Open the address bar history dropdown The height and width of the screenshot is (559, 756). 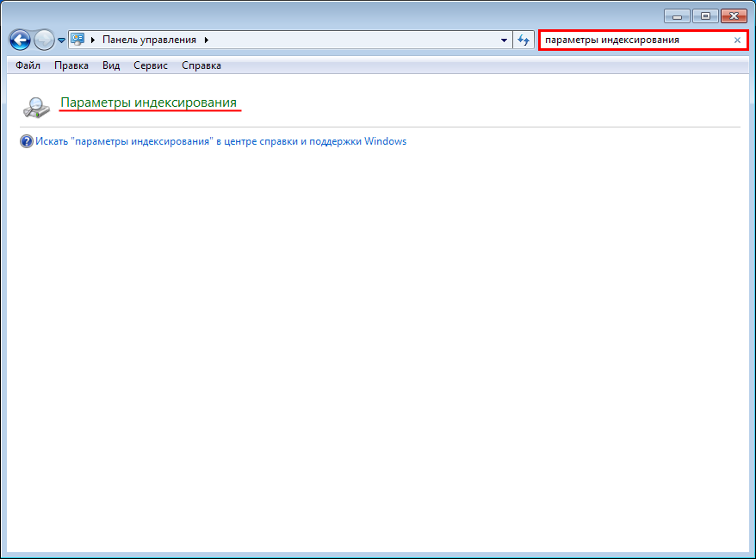coord(504,40)
